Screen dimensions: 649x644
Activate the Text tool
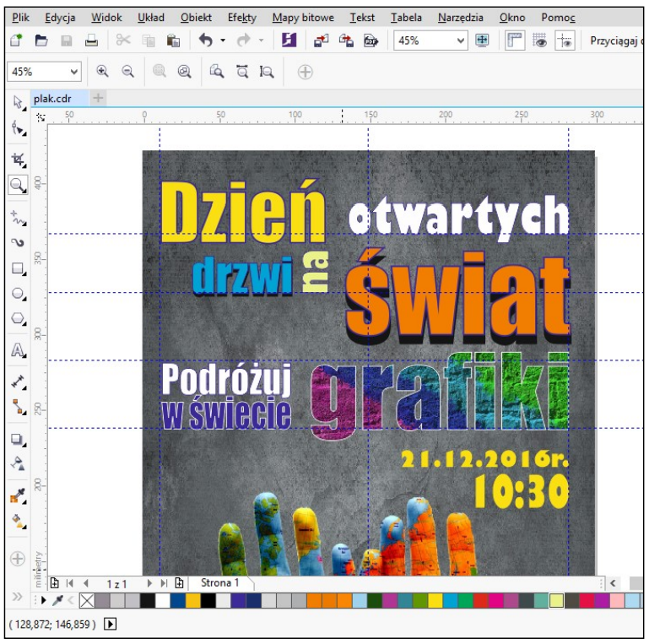tap(18, 351)
